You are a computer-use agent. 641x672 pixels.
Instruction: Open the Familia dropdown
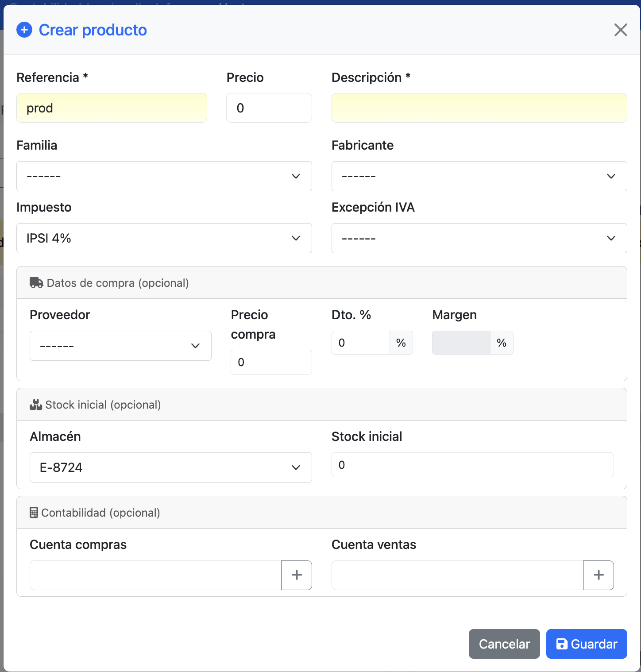pyautogui.click(x=164, y=176)
